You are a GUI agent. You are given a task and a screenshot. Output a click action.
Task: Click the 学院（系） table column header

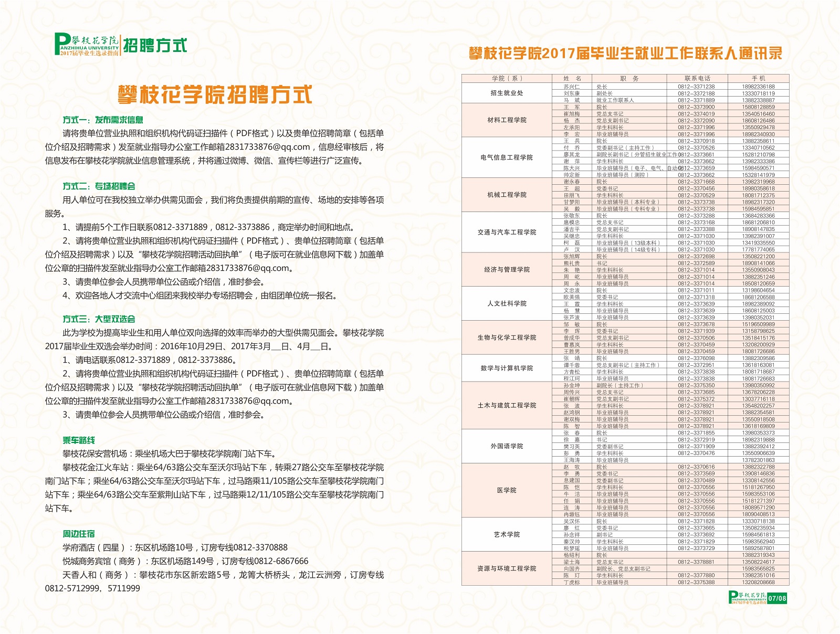pos(507,79)
